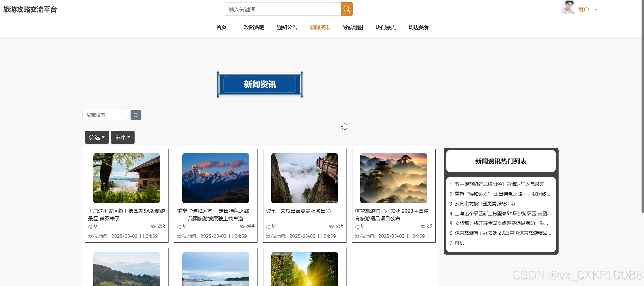Open the snowy mountain sunset thumbnail
The width and height of the screenshot is (644, 286).
tap(215, 178)
